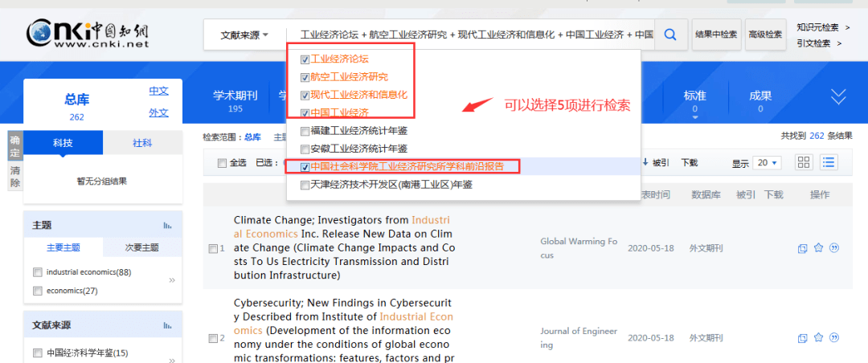Switch to 社科 tab
Image resolution: width=868 pixels, height=363 pixels.
(x=142, y=143)
